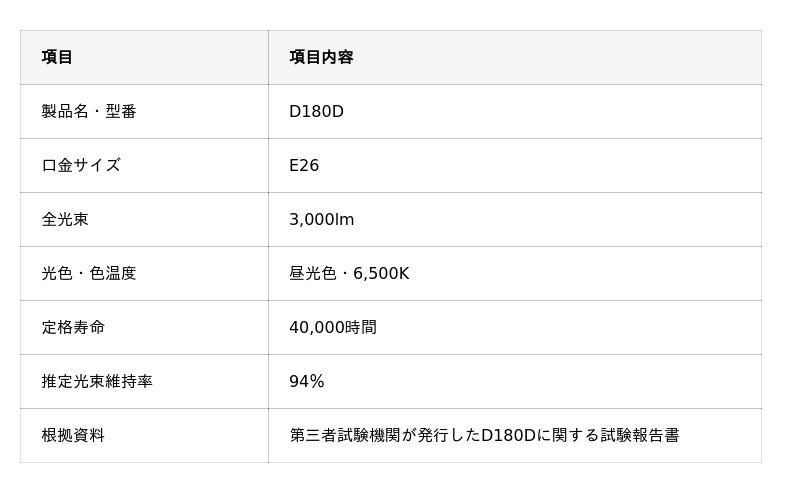This screenshot has height=493, width=800.
Task: Select the 口金サイズ label cell
Action: point(144,165)
